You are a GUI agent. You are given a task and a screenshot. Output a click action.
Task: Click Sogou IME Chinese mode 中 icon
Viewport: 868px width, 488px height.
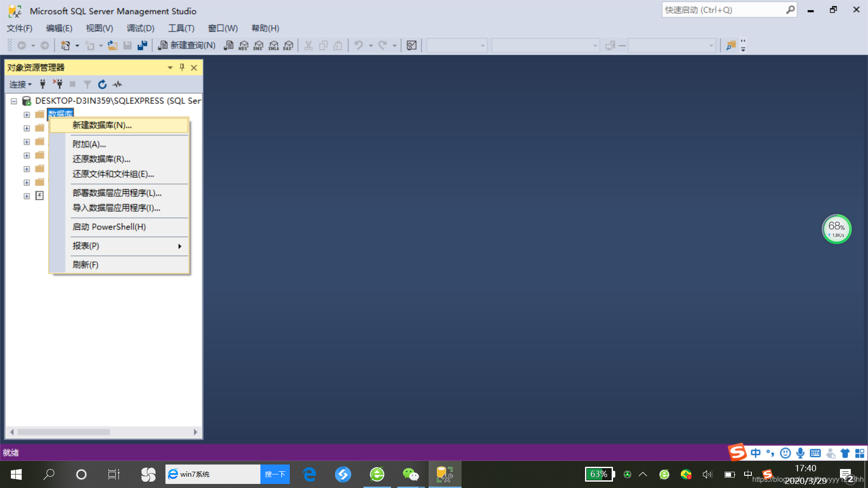755,453
